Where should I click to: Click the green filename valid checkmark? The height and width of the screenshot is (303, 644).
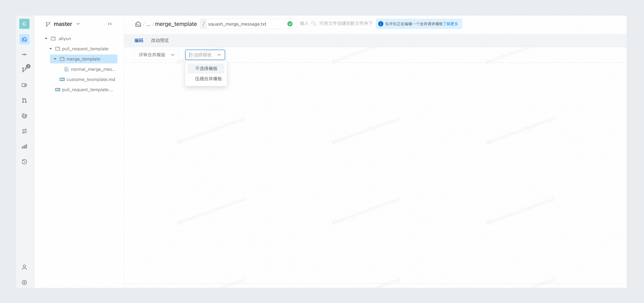coord(290,24)
